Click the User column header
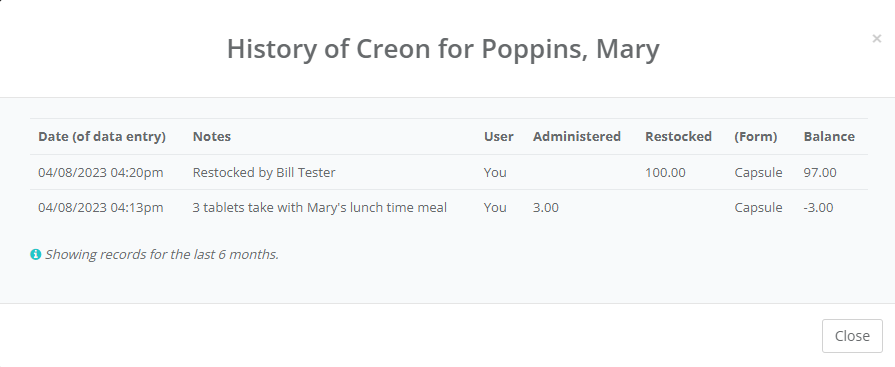The height and width of the screenshot is (367, 895). pyautogui.click(x=499, y=136)
